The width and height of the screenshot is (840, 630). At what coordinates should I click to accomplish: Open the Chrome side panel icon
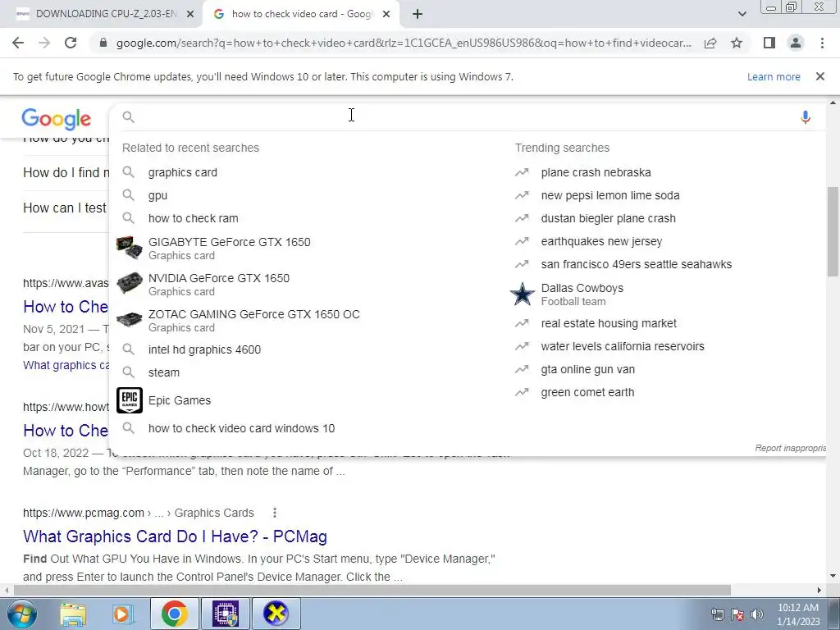(x=769, y=43)
